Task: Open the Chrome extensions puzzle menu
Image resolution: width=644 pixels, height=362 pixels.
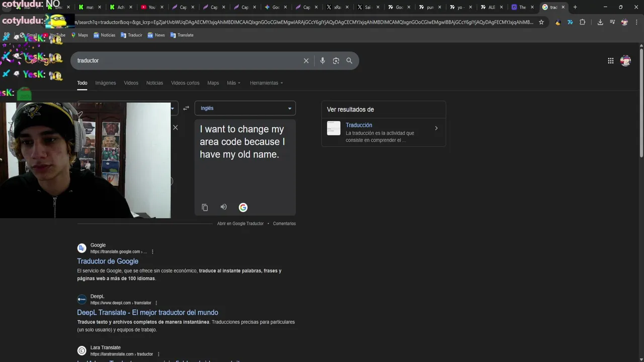Action: click(583, 22)
